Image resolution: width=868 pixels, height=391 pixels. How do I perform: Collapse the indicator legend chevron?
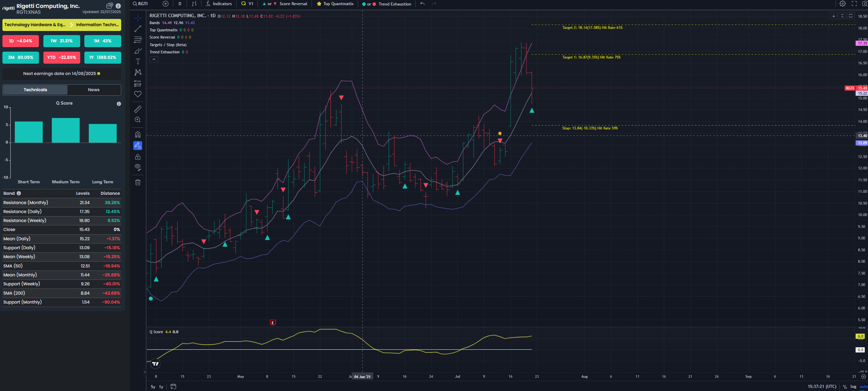154,60
